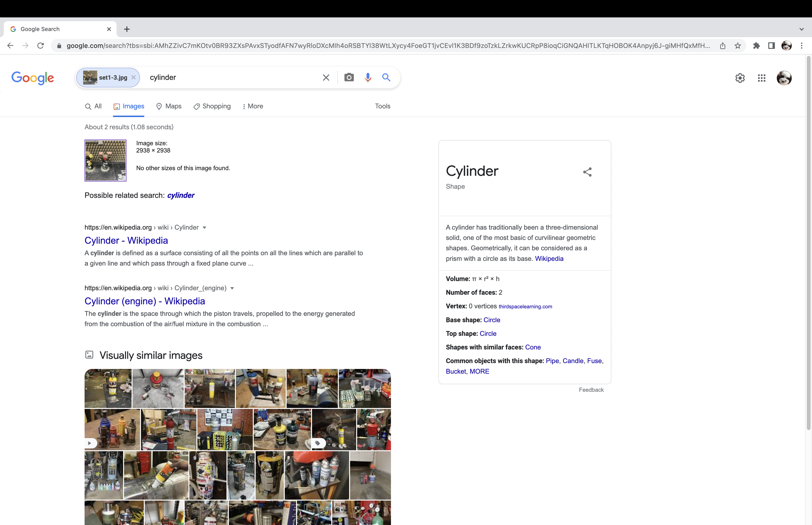This screenshot has width=812, height=525.
Task: Open the More search options menu
Action: (253, 106)
